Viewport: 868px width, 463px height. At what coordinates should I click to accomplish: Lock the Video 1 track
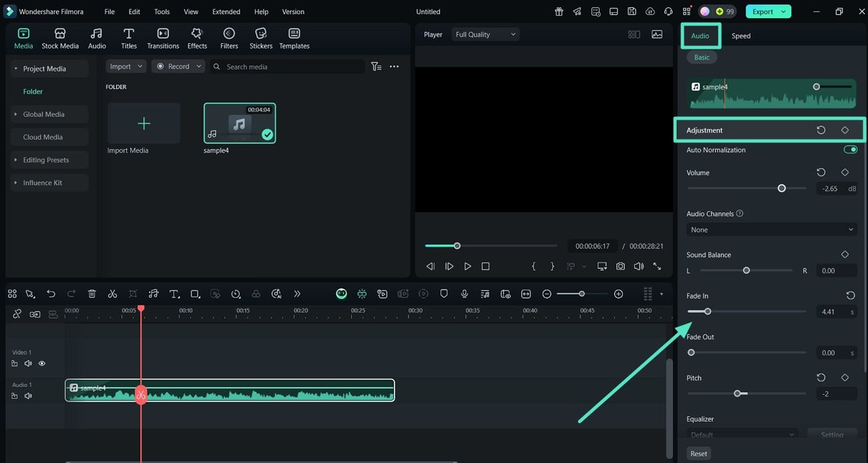tap(15, 363)
